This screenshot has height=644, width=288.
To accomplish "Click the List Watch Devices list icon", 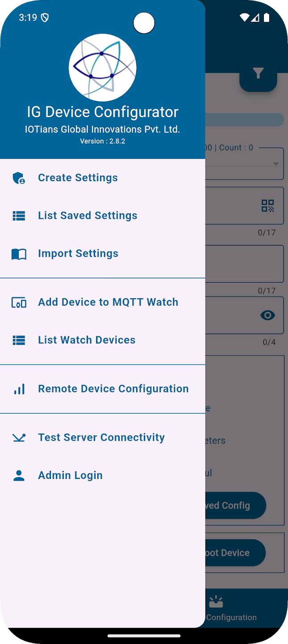I will click(x=18, y=340).
